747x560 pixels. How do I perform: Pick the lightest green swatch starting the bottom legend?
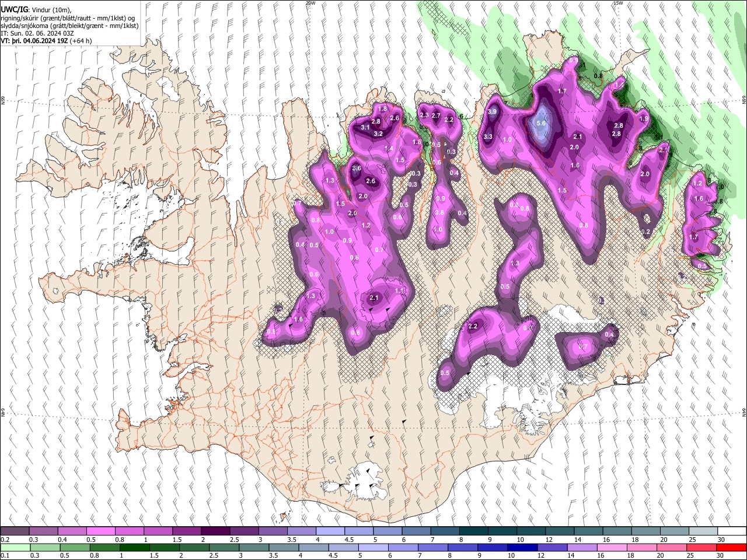tap(16, 547)
